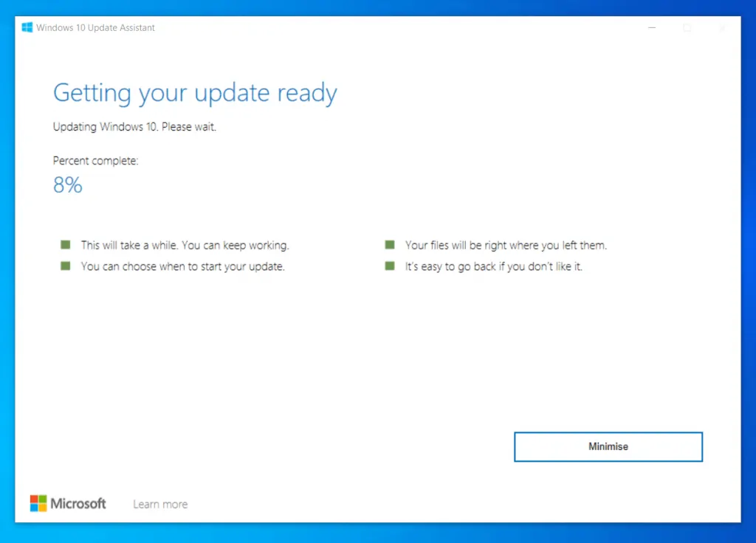This screenshot has height=543, width=756.
Task: Click the Microsoft logo in footer
Action: click(x=67, y=503)
